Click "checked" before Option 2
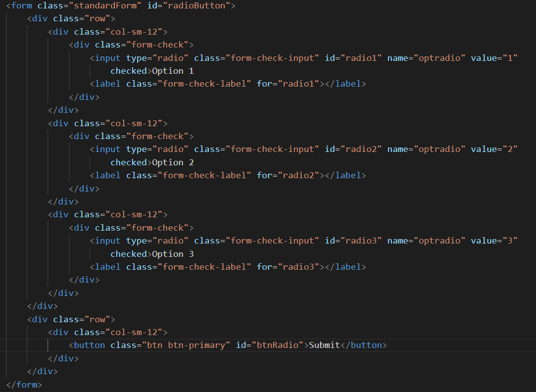536x392 pixels. pyautogui.click(x=129, y=162)
